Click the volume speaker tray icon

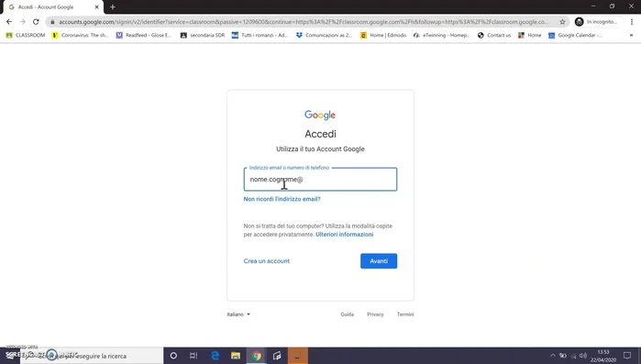(583, 356)
